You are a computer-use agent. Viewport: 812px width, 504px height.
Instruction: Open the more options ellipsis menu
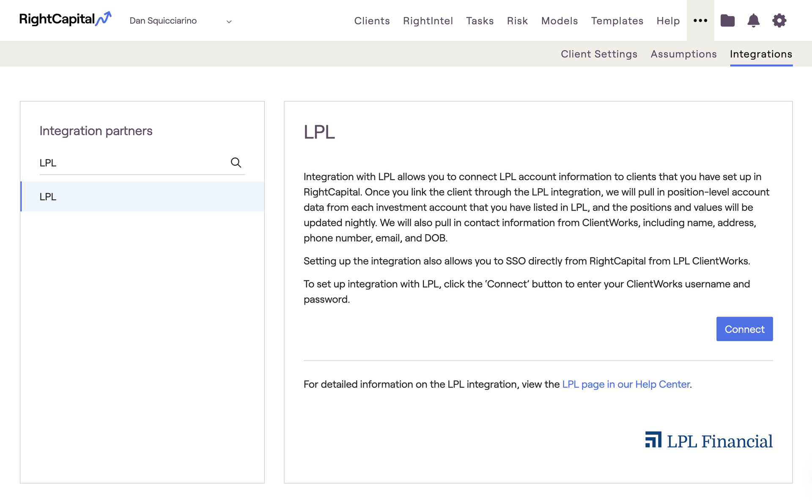700,20
